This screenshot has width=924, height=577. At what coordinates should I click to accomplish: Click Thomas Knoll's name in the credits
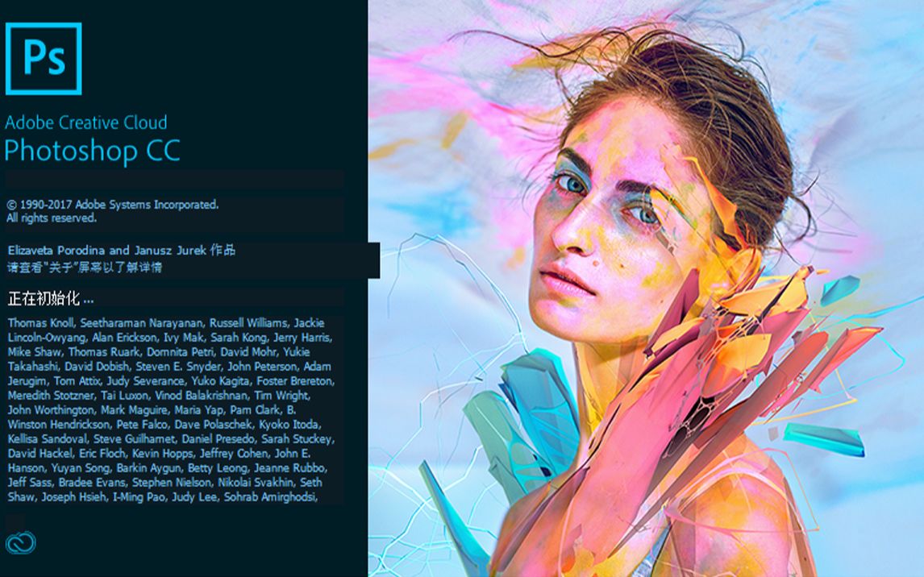[40, 322]
